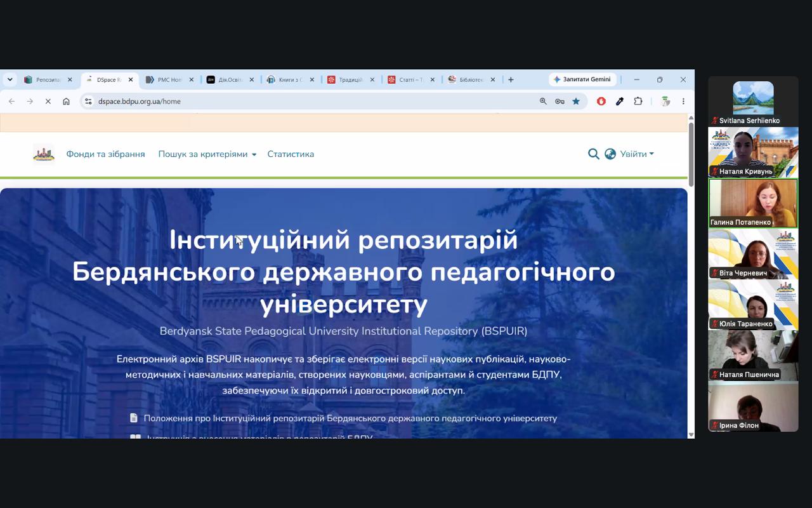Image resolution: width=812 pixels, height=508 pixels.
Task: Open the Chrome three-dot menu
Action: [683, 101]
